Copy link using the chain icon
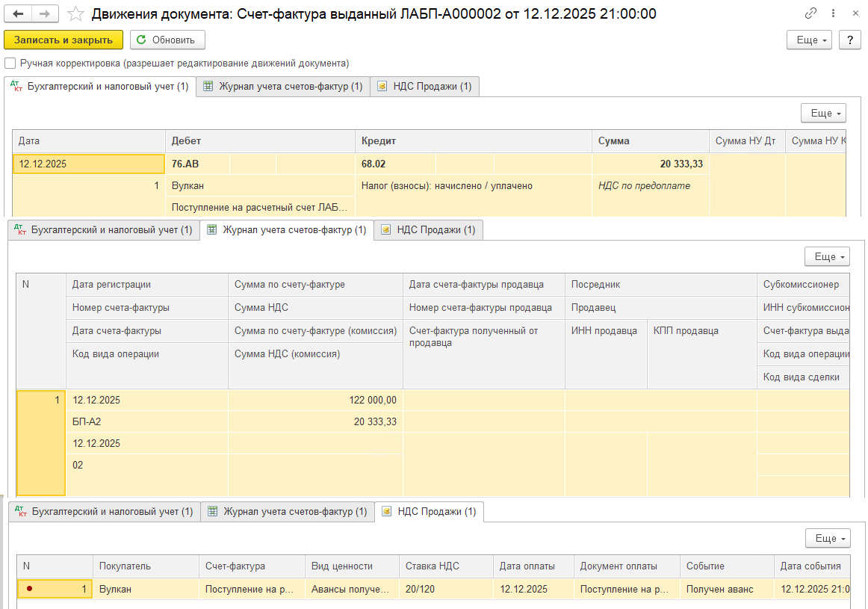 tap(810, 13)
